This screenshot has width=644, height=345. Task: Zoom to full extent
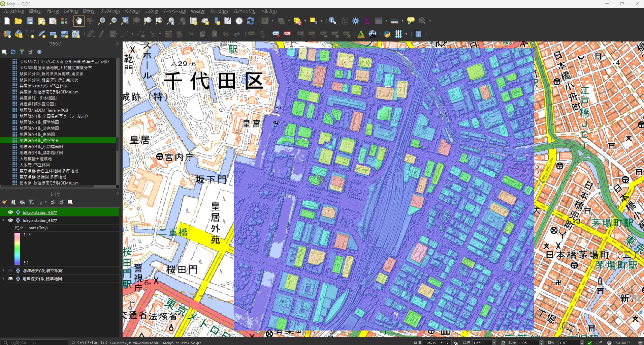pyautogui.click(x=125, y=21)
